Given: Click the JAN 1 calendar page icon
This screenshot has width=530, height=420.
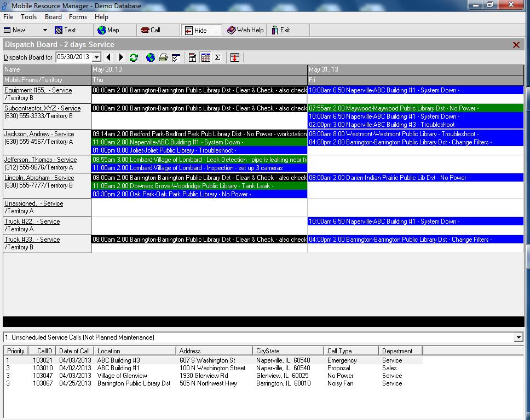Looking at the screenshot, I should (x=192, y=57).
